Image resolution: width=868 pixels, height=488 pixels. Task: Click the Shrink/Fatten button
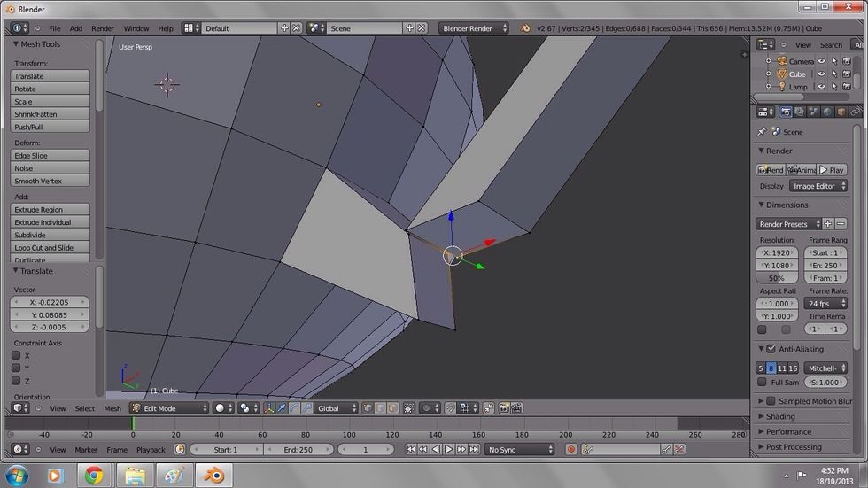pyautogui.click(x=50, y=114)
